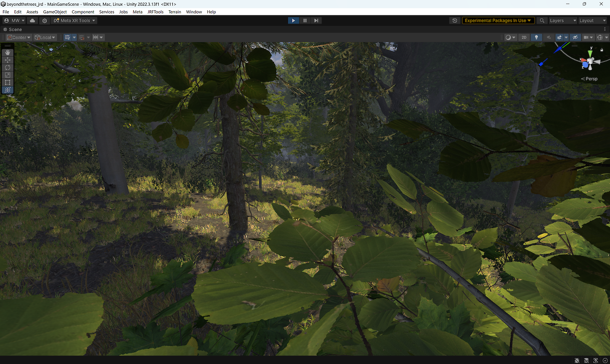Toggle scene lighting with the lightbulb icon
Screen dimensions: 610x364
tap(536, 37)
